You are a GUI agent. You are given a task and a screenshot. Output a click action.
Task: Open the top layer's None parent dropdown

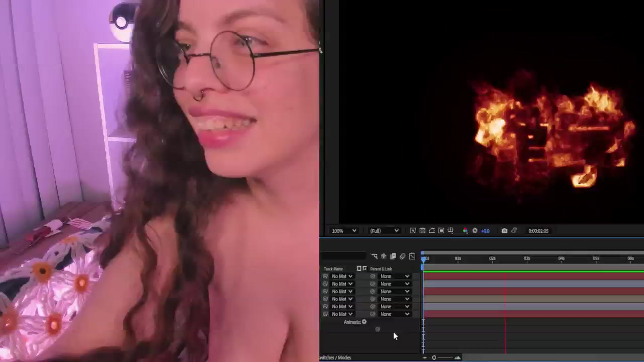(395, 276)
